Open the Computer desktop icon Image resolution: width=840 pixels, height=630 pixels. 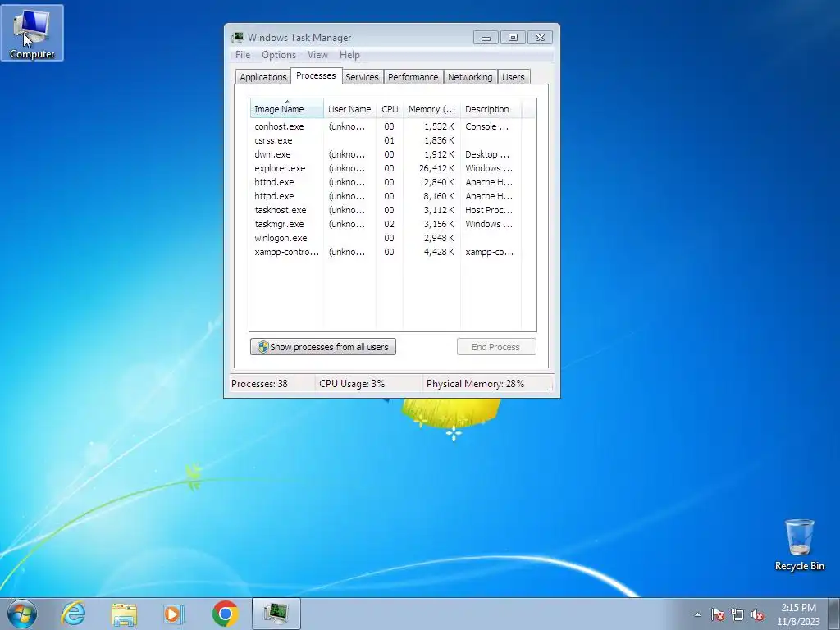[32, 33]
